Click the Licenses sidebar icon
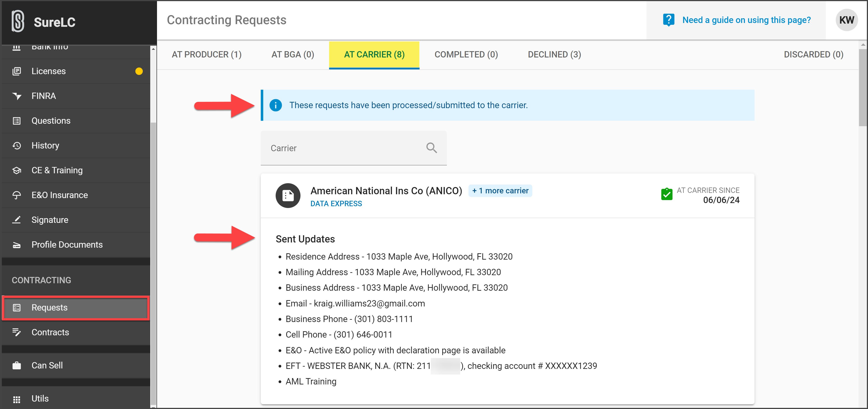The height and width of the screenshot is (409, 868). pos(16,71)
